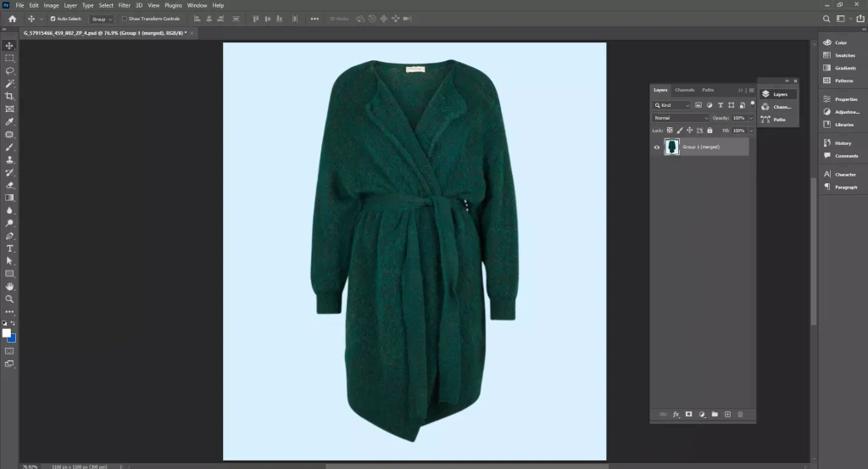The width and height of the screenshot is (868, 469).
Task: Align left edges in options bar
Action: pos(197,19)
